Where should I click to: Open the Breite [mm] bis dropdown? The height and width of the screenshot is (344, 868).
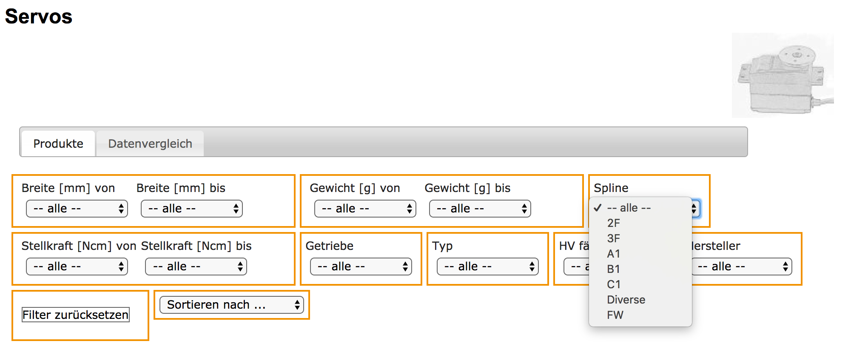[x=192, y=209]
